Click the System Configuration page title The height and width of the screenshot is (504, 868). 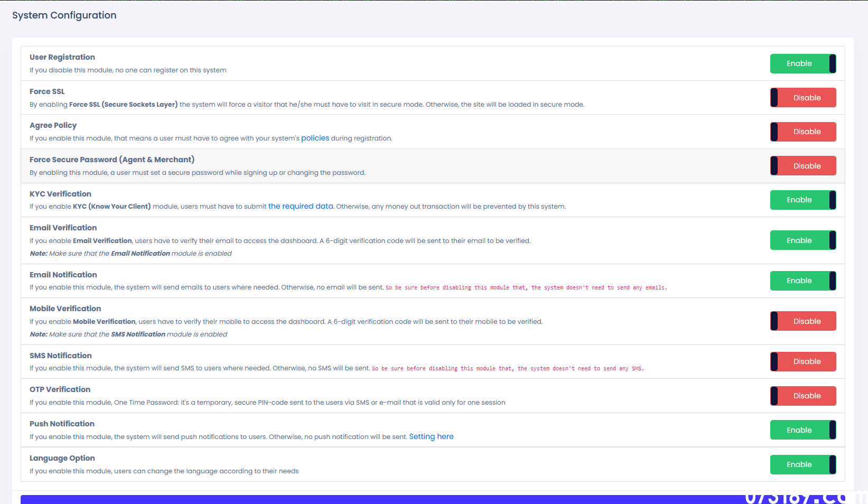(64, 15)
